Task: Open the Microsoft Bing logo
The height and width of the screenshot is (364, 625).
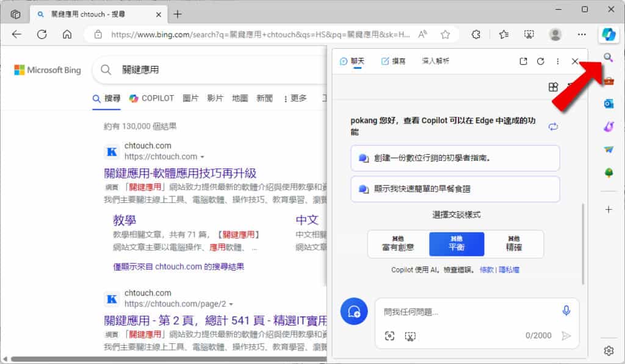Action: pos(48,70)
